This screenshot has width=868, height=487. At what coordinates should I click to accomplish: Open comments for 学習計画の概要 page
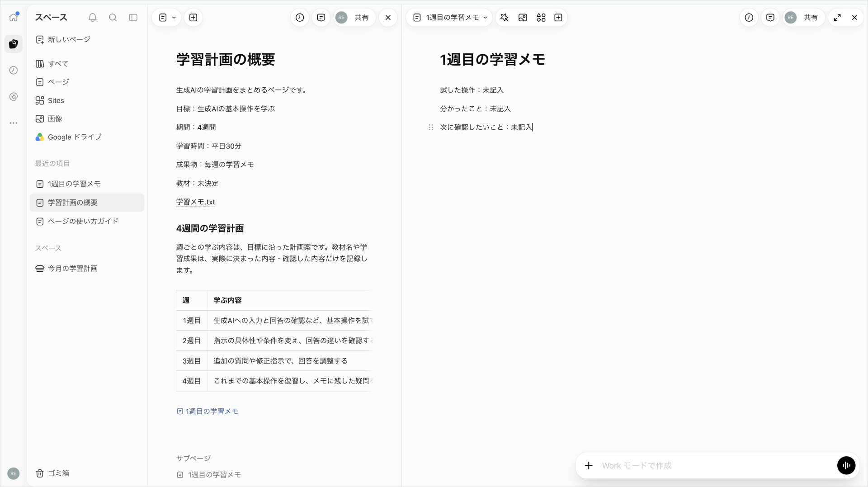[321, 18]
